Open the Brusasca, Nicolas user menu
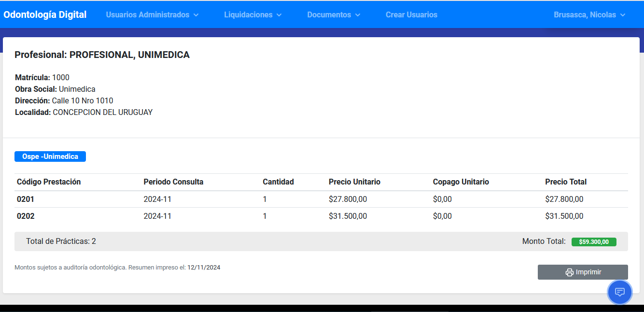The width and height of the screenshot is (644, 312). 589,15
